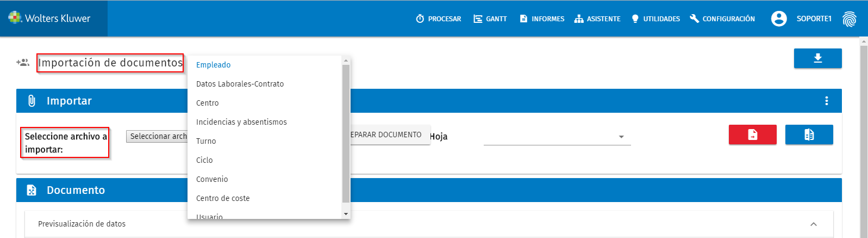Click the stopwatch icon beside PROCESAR
This screenshot has height=238, width=868.
(x=420, y=19)
